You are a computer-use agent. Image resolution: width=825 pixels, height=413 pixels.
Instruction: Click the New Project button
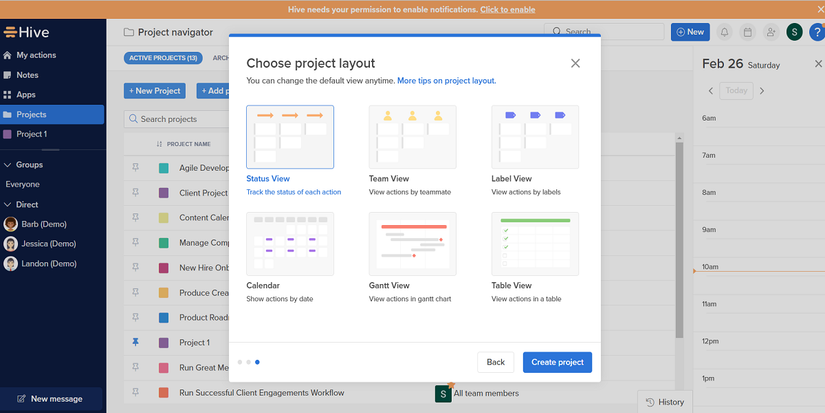click(x=155, y=90)
